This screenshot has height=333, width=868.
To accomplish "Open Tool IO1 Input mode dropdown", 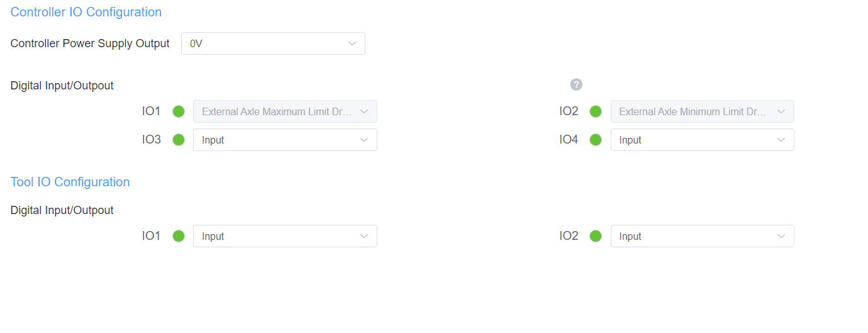I will [x=284, y=236].
